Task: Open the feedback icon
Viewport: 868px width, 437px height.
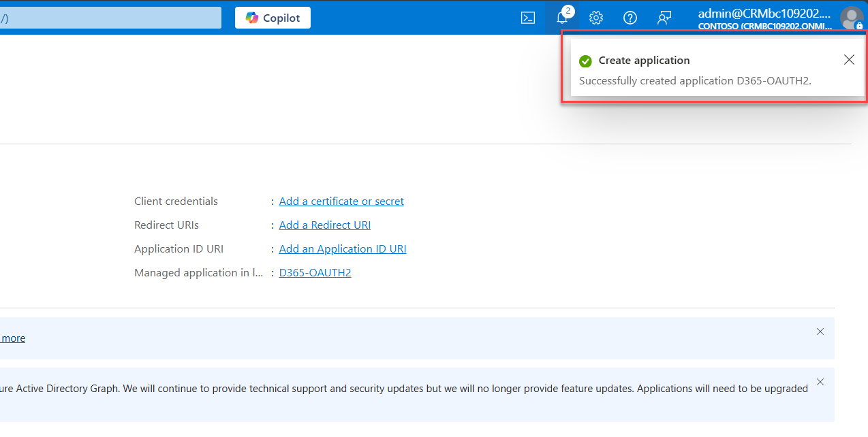Action: pyautogui.click(x=664, y=18)
